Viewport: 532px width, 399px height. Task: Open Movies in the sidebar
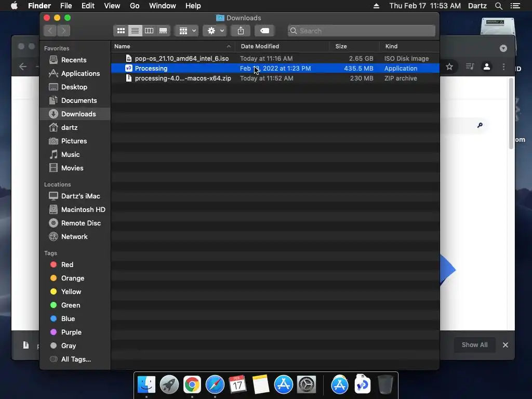(75, 168)
